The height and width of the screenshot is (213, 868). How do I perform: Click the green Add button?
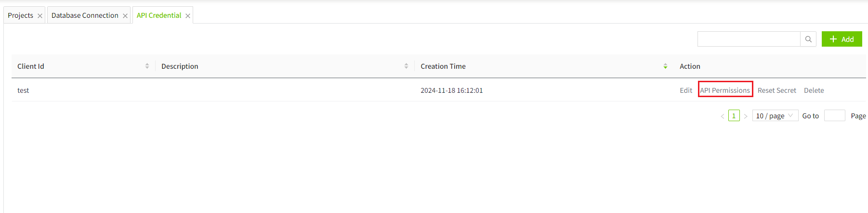842,39
